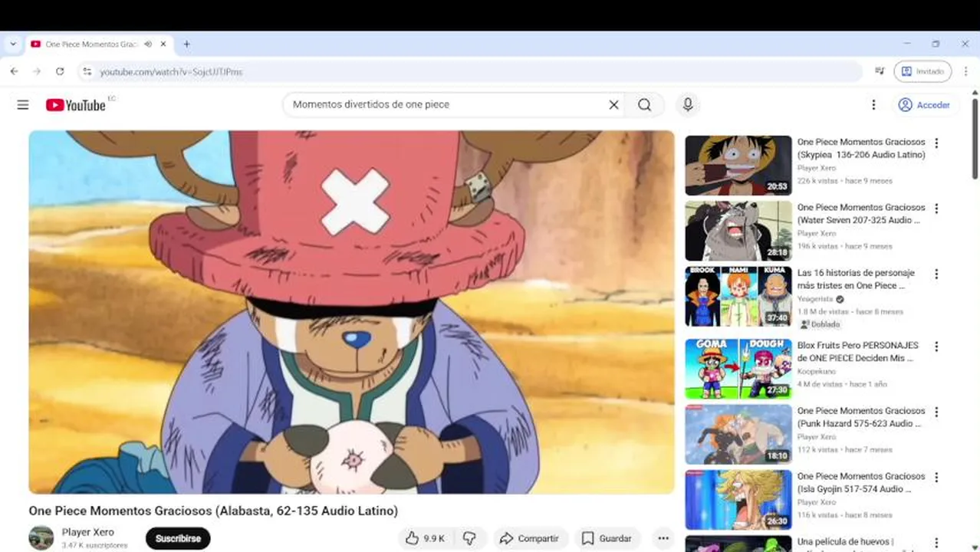Viewport: 980px width, 552px height.
Task: Click the 3.47 K suscriptores text
Action: coord(95,545)
